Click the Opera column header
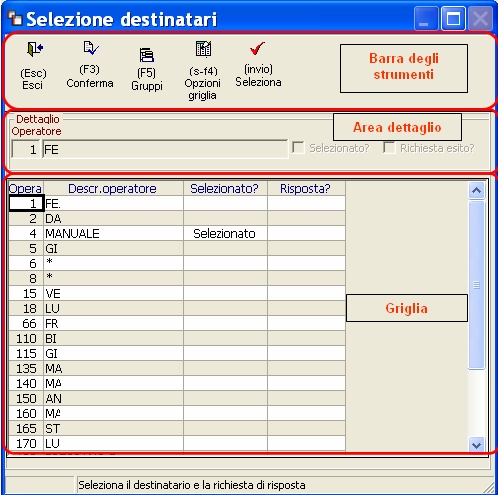Image resolution: width=498 pixels, height=495 pixels. (26, 189)
